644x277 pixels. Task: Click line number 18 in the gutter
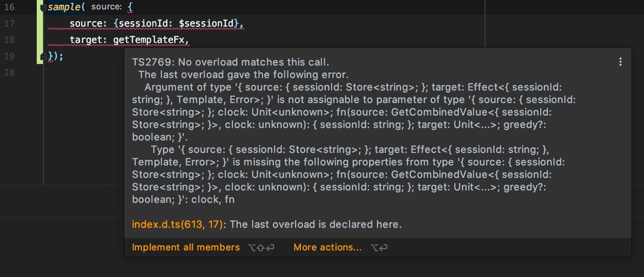[9, 40]
